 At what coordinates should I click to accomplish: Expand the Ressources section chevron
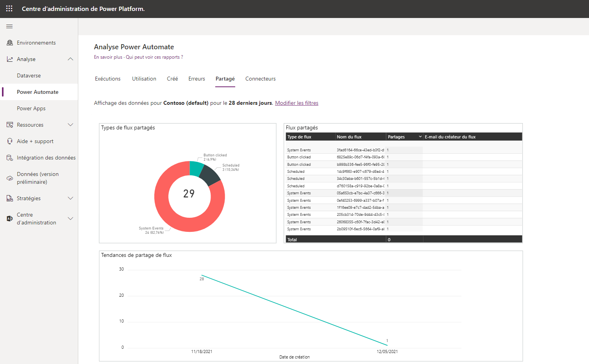[x=70, y=125]
